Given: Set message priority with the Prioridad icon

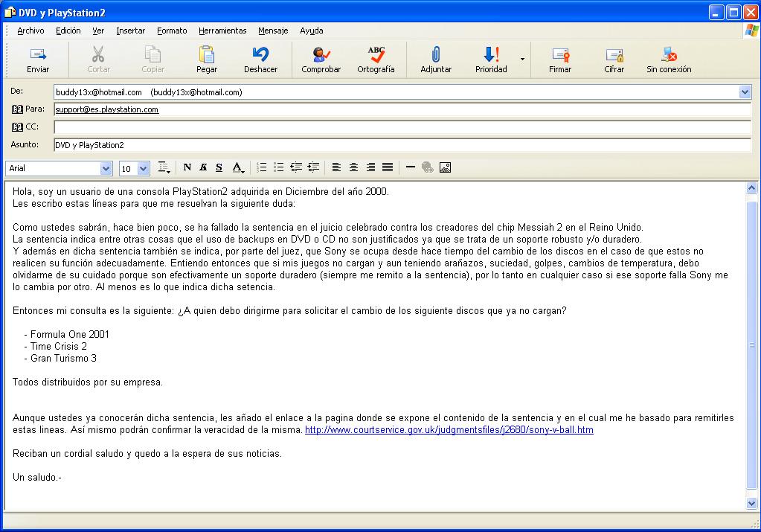Looking at the screenshot, I should pyautogui.click(x=491, y=54).
